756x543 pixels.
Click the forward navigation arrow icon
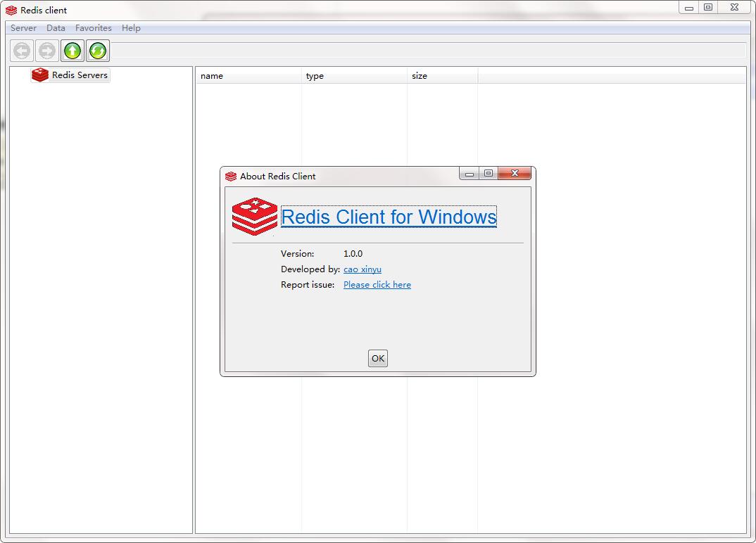46,51
